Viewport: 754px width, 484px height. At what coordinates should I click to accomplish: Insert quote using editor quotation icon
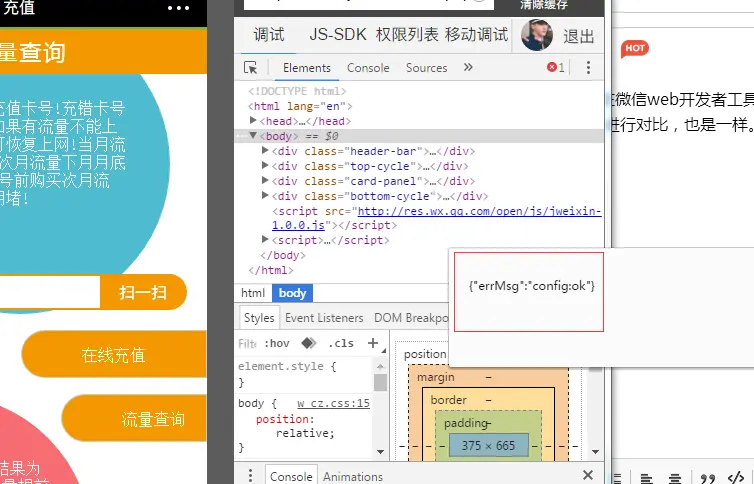coord(707,478)
